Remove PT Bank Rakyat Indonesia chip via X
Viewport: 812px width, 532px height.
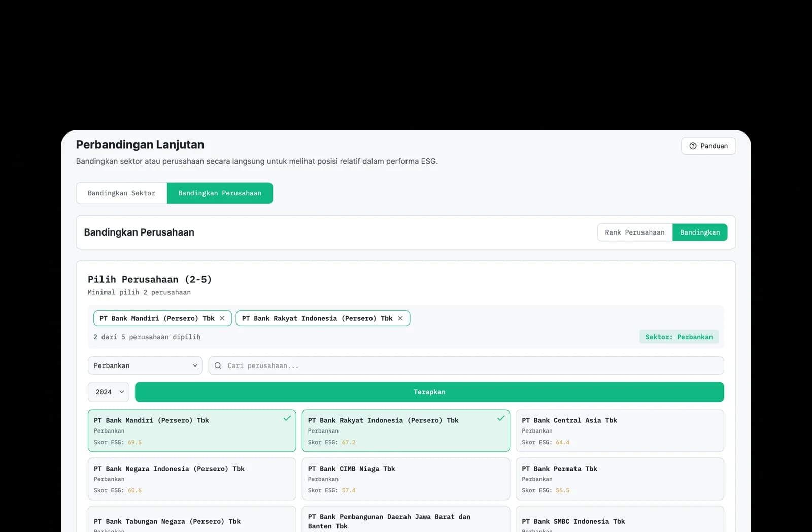point(400,318)
